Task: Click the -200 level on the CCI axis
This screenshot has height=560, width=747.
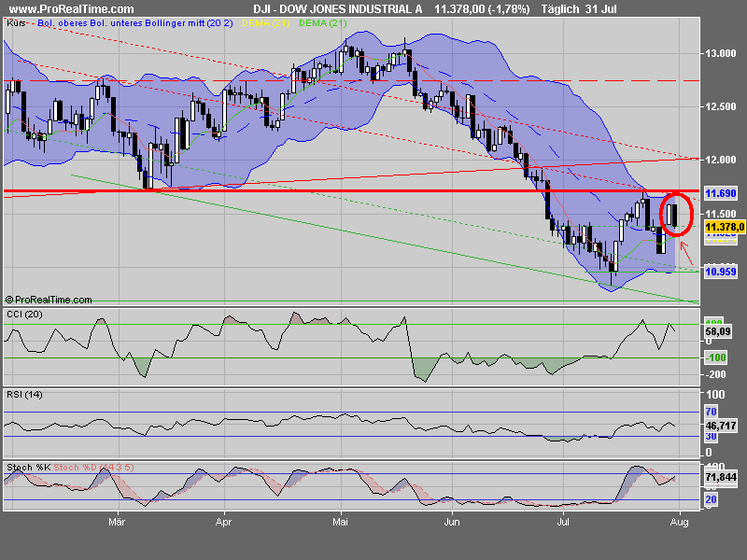Action: click(x=716, y=374)
